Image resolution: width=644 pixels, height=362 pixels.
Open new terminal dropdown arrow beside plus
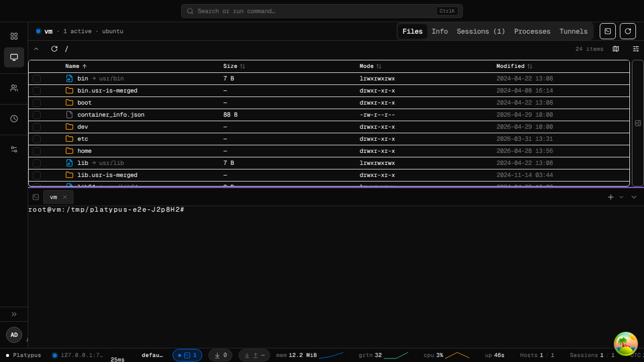pyautogui.click(x=621, y=197)
